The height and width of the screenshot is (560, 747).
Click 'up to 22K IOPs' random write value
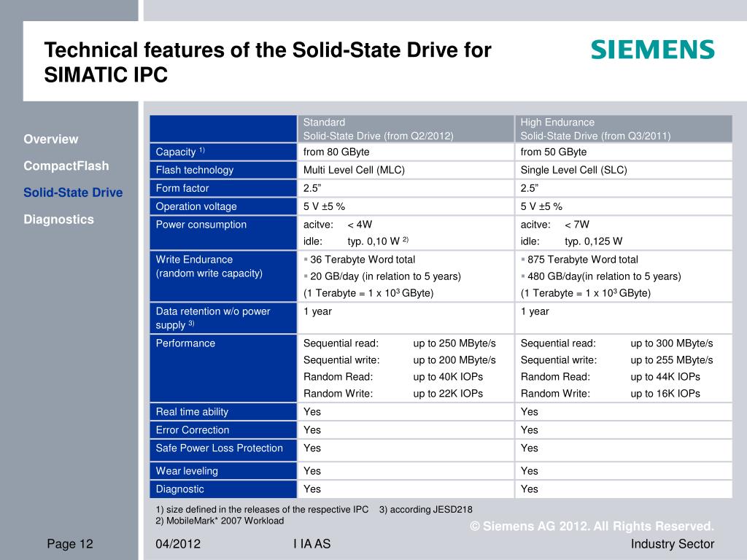[x=449, y=393]
